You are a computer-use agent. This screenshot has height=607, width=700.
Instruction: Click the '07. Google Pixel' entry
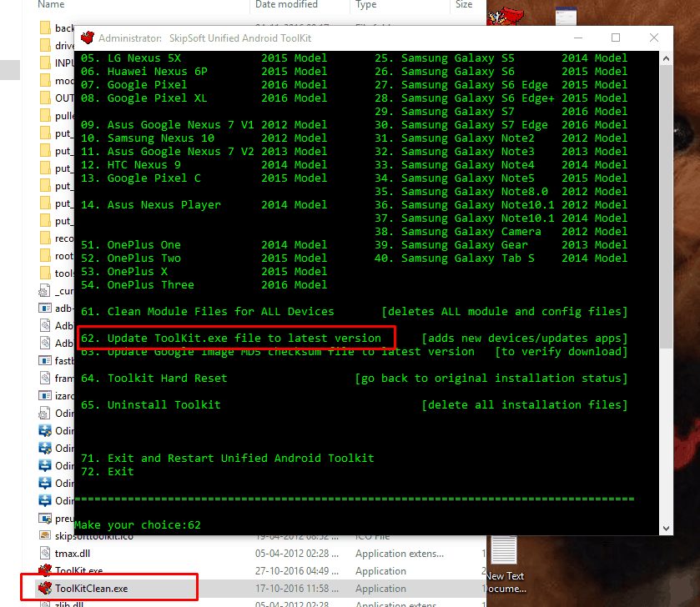point(134,85)
